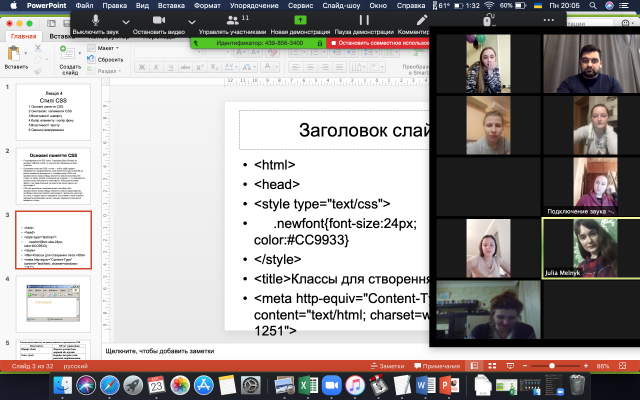
Task: Start slideshow from status bar icon
Action: point(510,366)
